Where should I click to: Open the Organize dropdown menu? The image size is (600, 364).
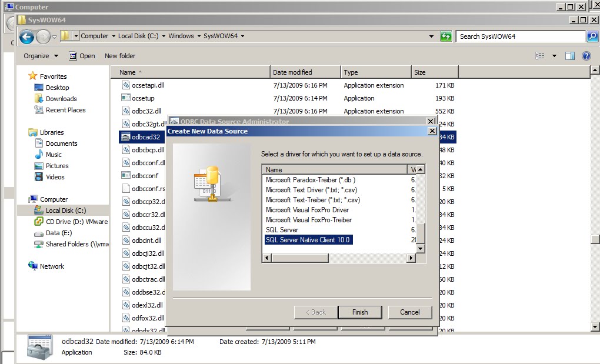click(x=39, y=55)
